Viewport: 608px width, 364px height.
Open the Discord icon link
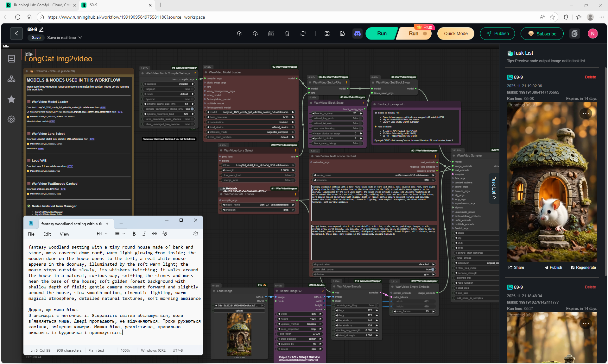[358, 34]
